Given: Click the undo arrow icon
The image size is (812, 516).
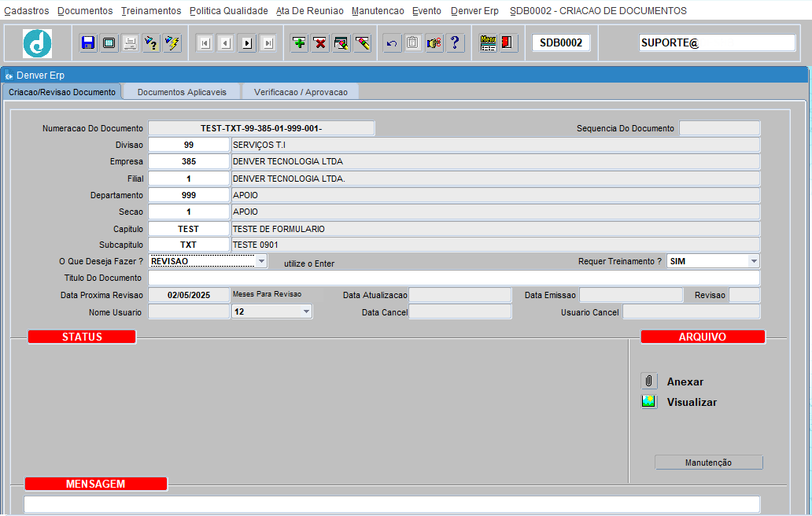Looking at the screenshot, I should pyautogui.click(x=392, y=43).
